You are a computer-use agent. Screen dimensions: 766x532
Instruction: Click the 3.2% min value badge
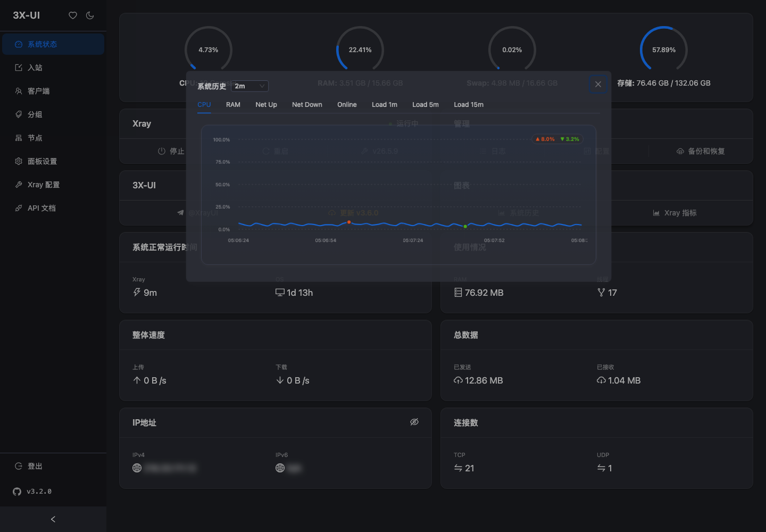pos(570,139)
